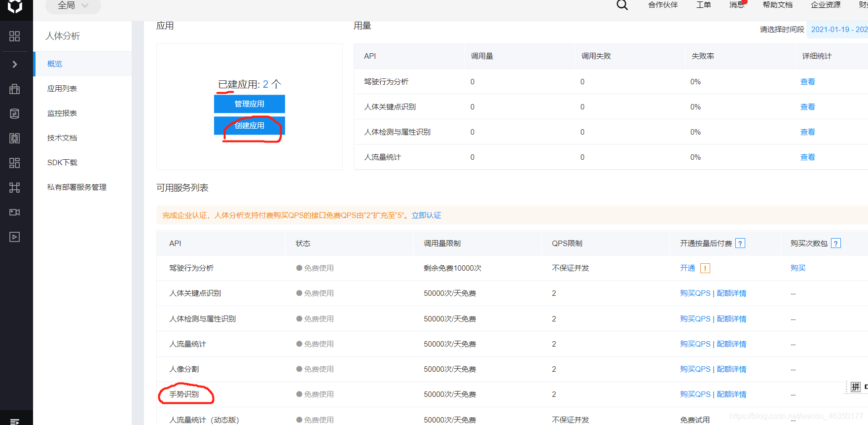Click the building icon in dark sidebar
Image resolution: width=868 pixels, height=425 pixels.
[15, 89]
